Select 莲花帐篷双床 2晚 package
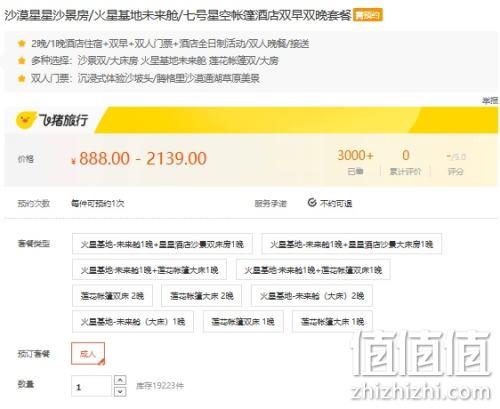500x409 pixels. pos(112,295)
